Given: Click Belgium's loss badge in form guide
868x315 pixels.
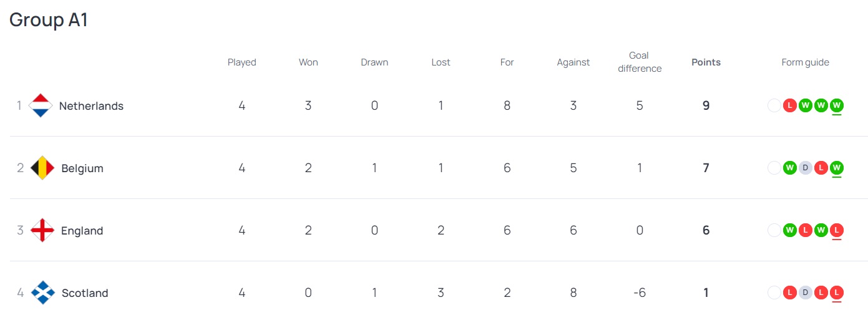Looking at the screenshot, I should pos(821,168).
